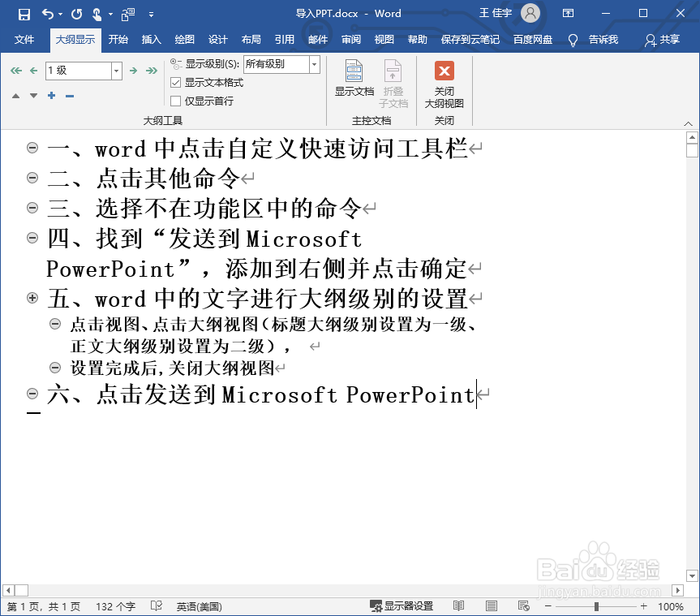This screenshot has width=700, height=616.
Task: Demote to body text double-right arrow
Action: pos(152,71)
